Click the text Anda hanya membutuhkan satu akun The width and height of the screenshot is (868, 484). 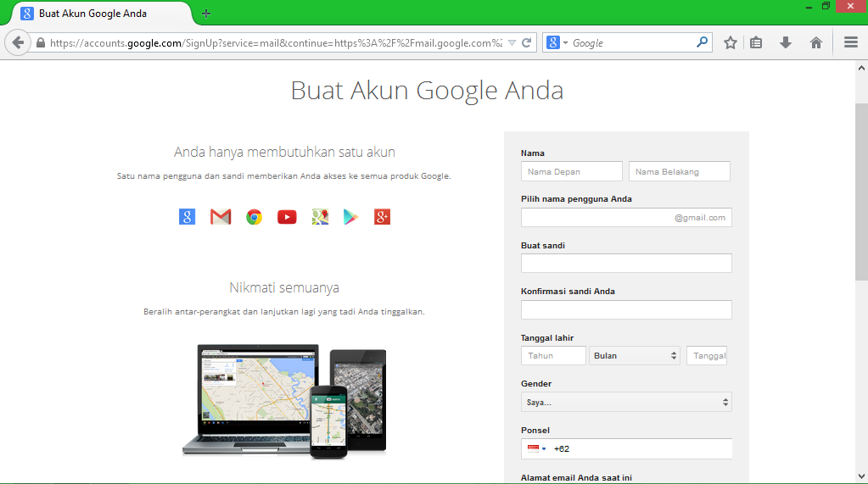pyautogui.click(x=284, y=152)
